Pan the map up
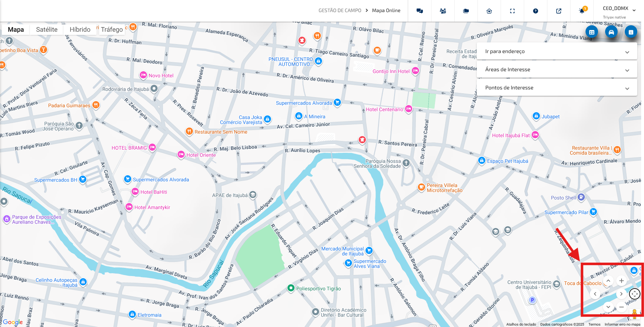 click(x=608, y=281)
